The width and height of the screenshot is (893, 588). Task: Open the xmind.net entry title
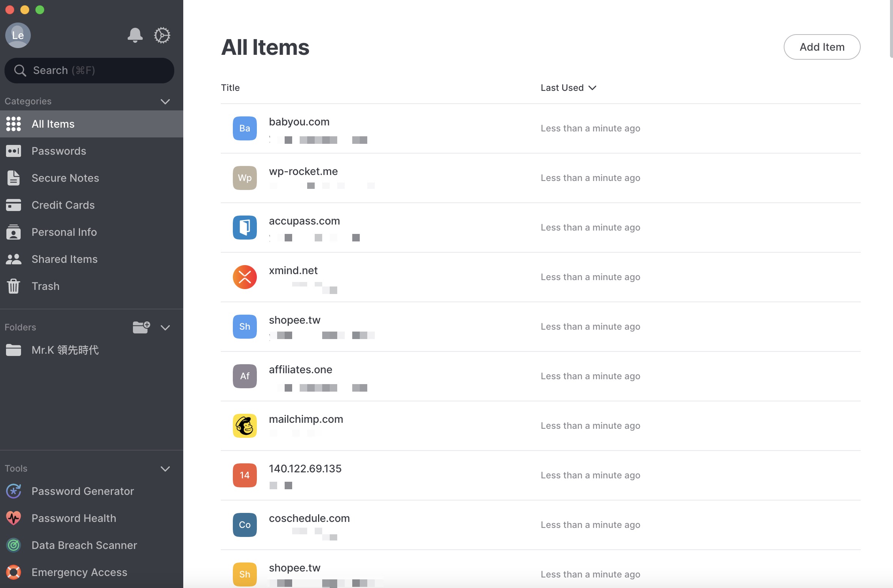click(x=293, y=270)
